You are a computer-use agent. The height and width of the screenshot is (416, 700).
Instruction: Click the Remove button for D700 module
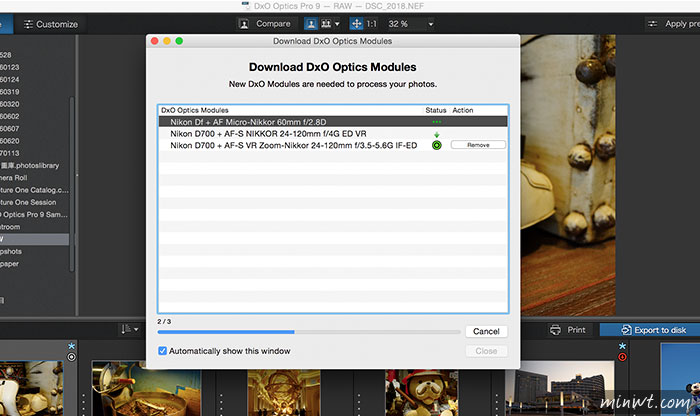point(478,145)
